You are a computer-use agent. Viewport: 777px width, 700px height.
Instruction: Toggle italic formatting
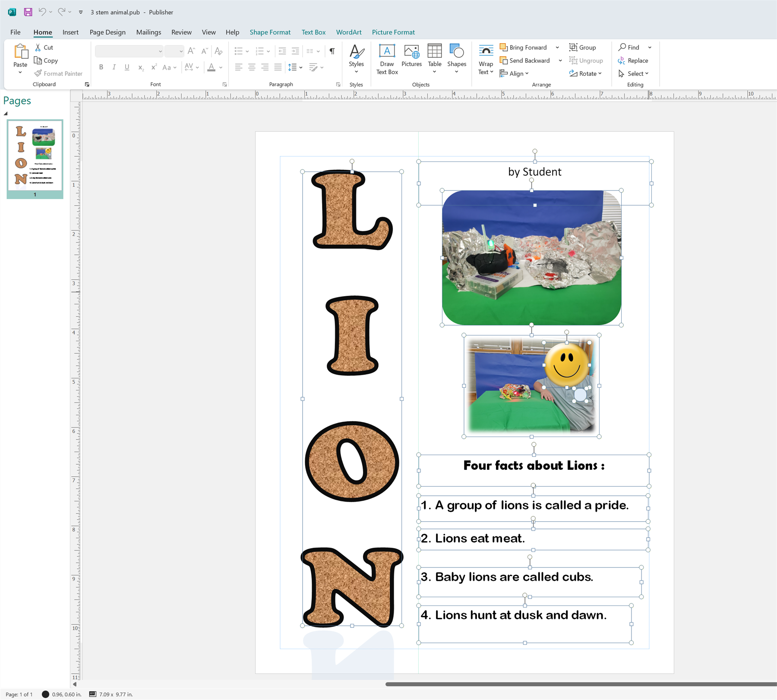pos(114,67)
